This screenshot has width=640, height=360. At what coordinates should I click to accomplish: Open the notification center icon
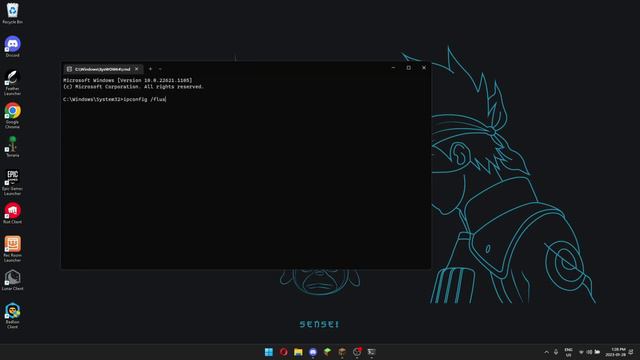tap(631, 352)
